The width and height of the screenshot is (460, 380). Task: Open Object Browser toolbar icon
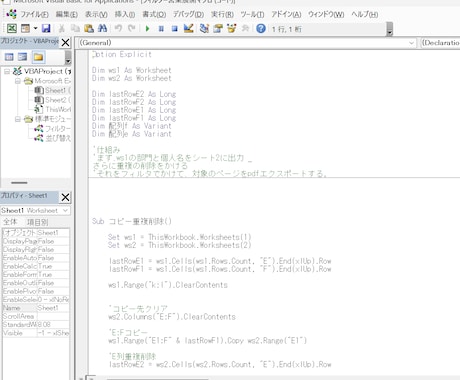(232, 28)
